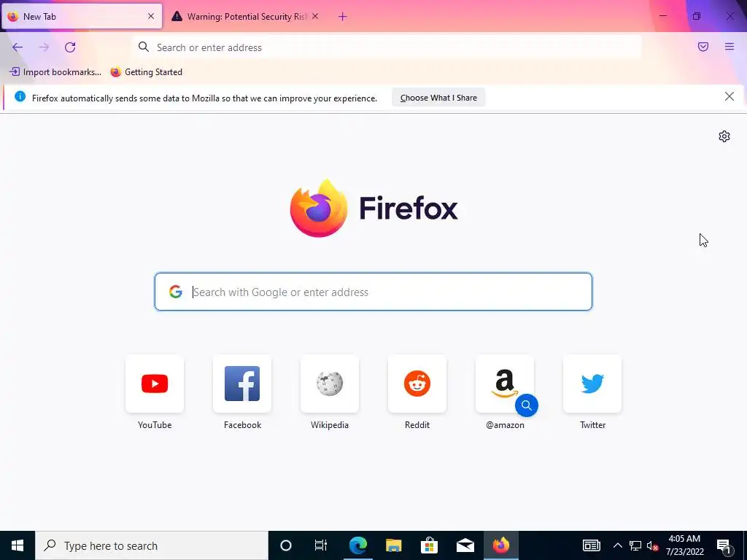
Task: Open News and interests taskbar icon
Action: [x=591, y=545]
